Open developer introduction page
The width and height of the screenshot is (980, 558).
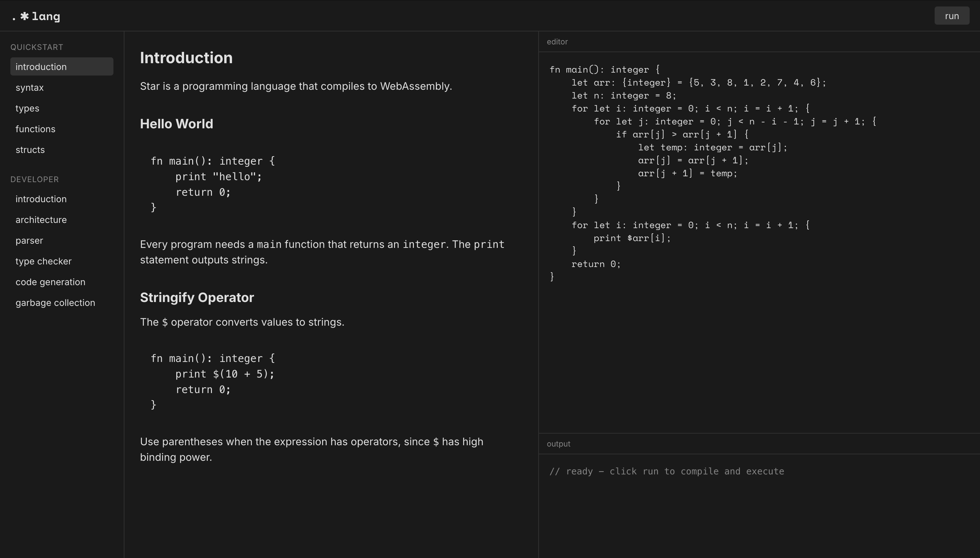41,199
